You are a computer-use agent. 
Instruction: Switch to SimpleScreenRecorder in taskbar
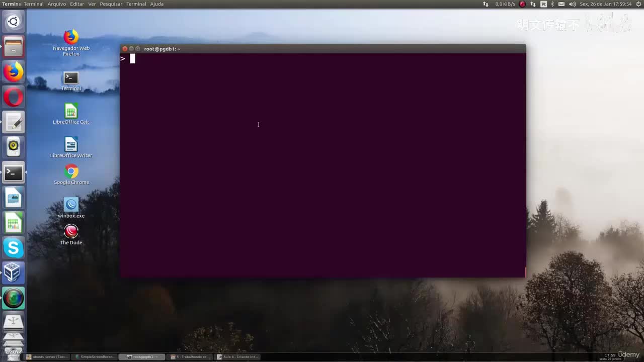coord(95,357)
